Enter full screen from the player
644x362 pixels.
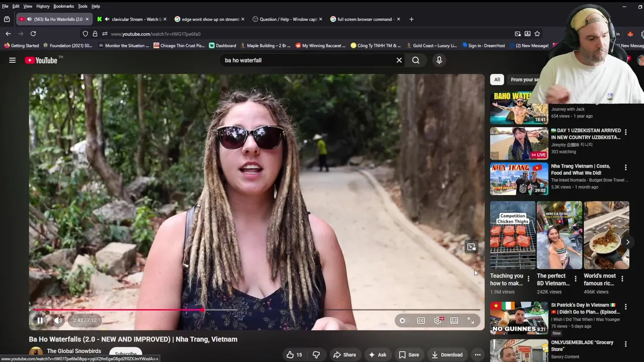(x=471, y=320)
